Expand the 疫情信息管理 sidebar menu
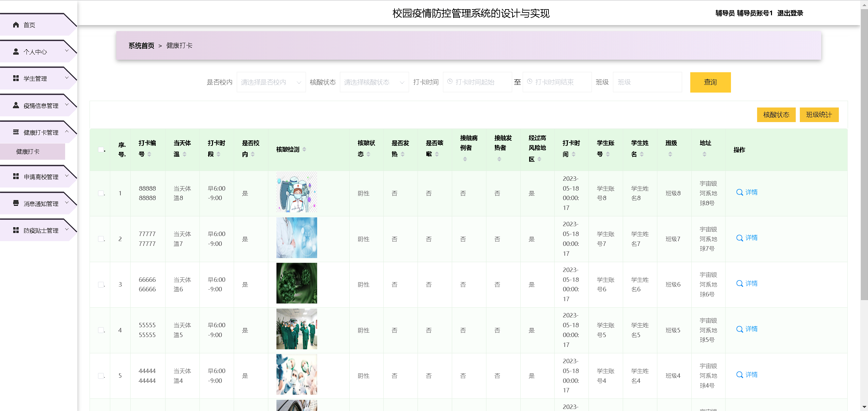Image resolution: width=868 pixels, height=411 pixels. click(x=41, y=105)
